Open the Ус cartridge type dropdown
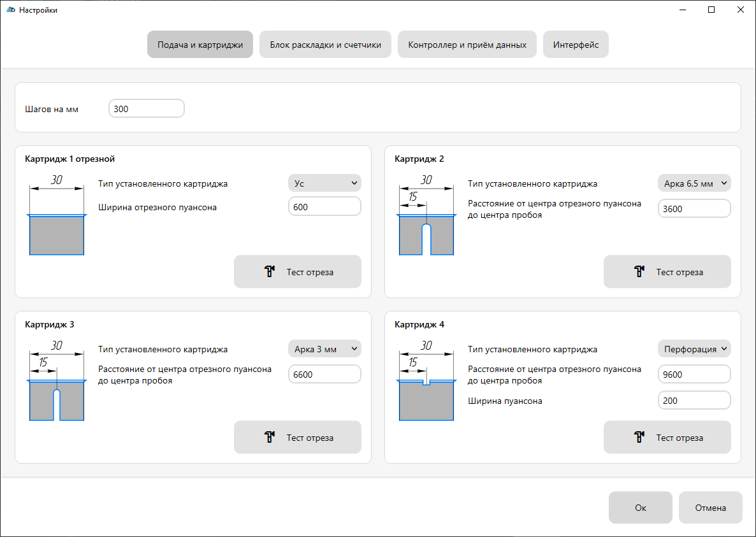Image resolution: width=756 pixels, height=537 pixels. [324, 183]
